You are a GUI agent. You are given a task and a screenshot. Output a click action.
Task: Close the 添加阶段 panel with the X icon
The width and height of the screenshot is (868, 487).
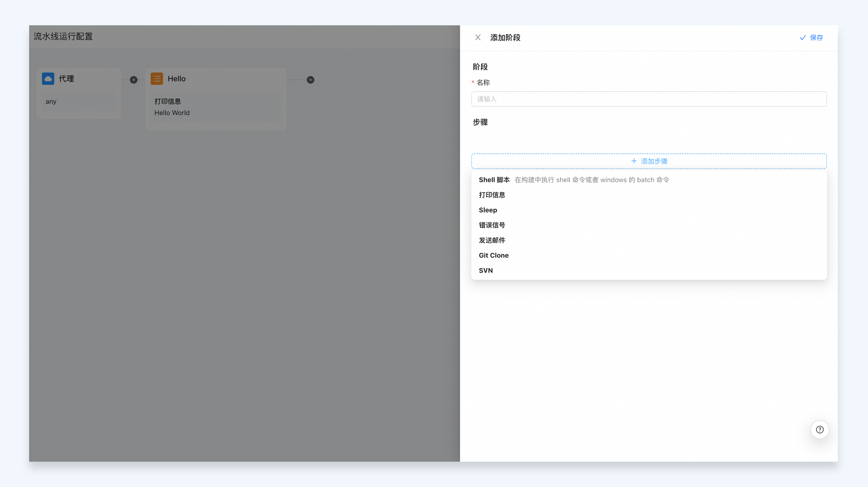tap(478, 37)
